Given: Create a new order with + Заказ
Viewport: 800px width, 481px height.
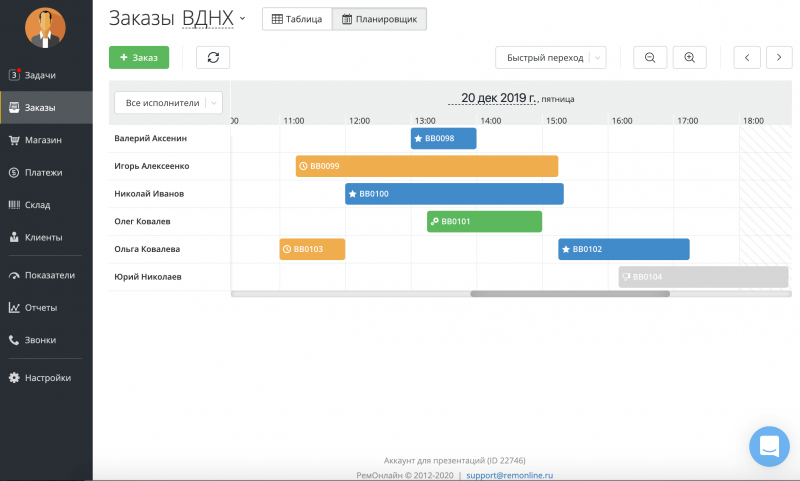Looking at the screenshot, I should (x=139, y=57).
